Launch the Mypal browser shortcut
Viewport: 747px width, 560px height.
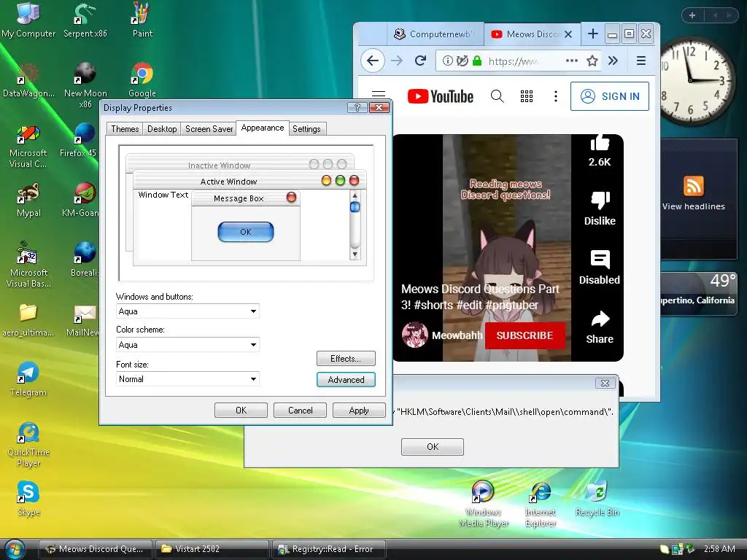point(28,200)
